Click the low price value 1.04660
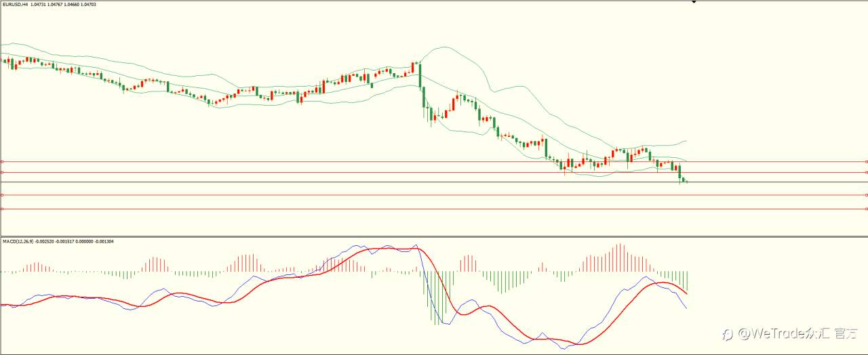This screenshot has height=355, width=868. point(72,4)
